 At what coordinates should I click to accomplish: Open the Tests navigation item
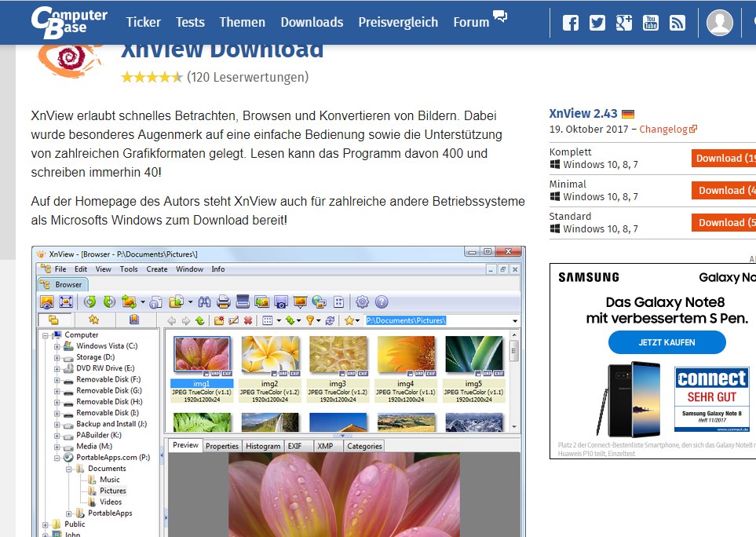(x=190, y=22)
